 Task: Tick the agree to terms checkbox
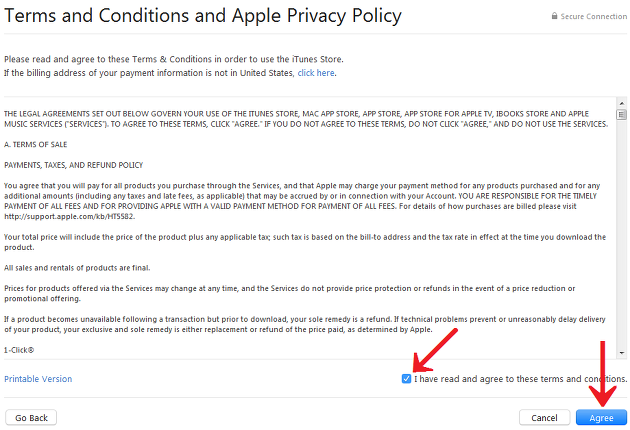406,379
